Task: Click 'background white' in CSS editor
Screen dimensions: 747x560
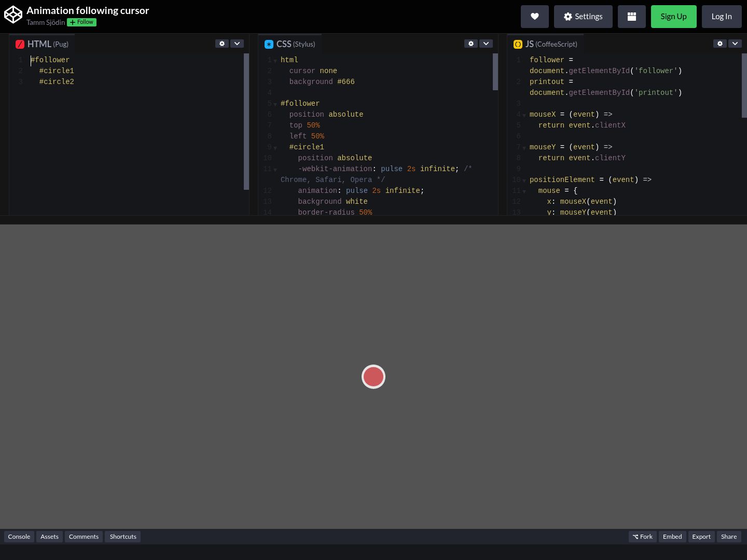Action: point(333,201)
